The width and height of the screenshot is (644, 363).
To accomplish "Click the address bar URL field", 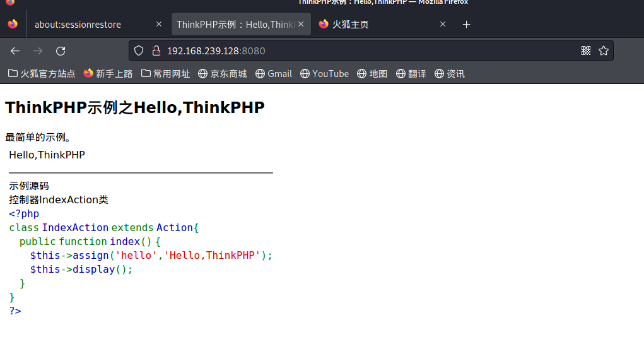I will click(370, 51).
